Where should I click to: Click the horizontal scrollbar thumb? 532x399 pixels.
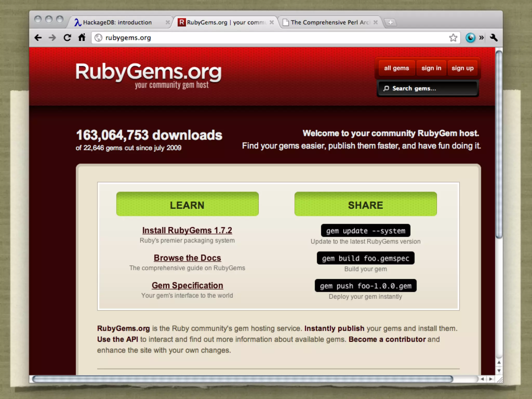pos(243,379)
